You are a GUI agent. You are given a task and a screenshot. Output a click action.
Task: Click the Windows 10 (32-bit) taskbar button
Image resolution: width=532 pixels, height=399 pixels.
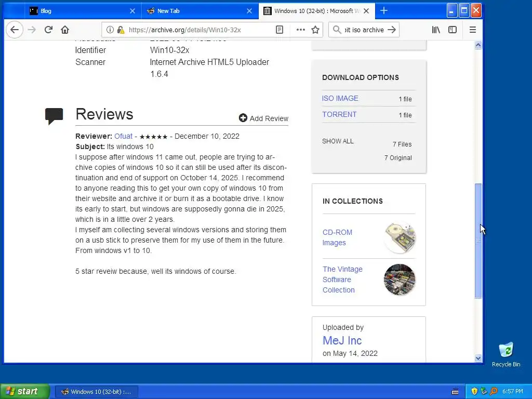coord(96,392)
